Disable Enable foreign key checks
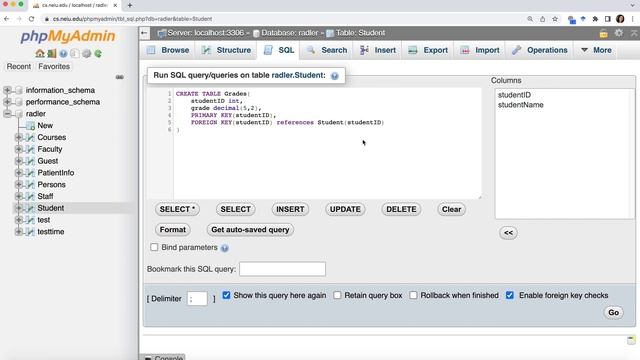640x360 pixels. 510,295
